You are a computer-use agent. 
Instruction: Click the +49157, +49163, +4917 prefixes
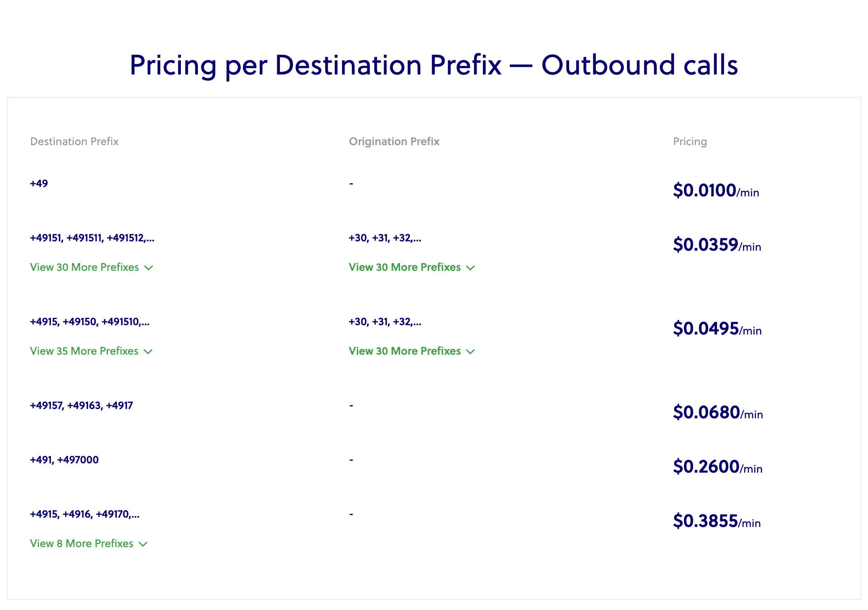coord(81,406)
